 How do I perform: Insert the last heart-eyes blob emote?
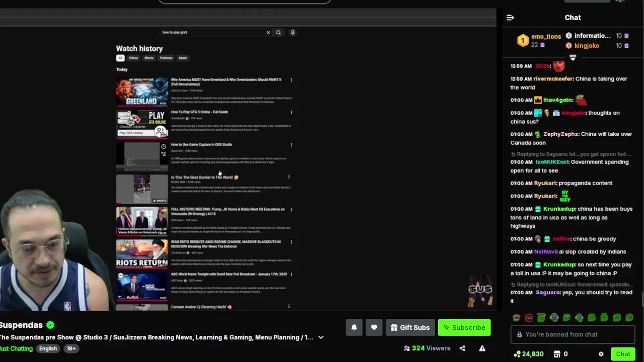(629, 317)
